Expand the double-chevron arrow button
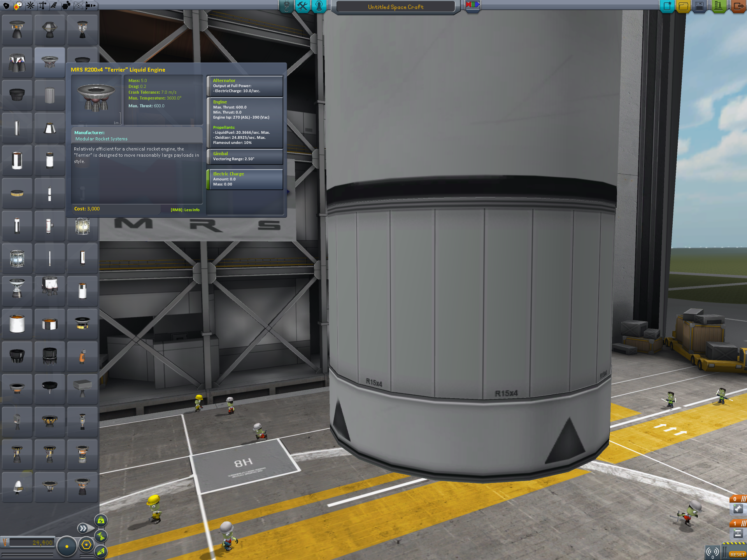The image size is (747, 560). click(83, 528)
